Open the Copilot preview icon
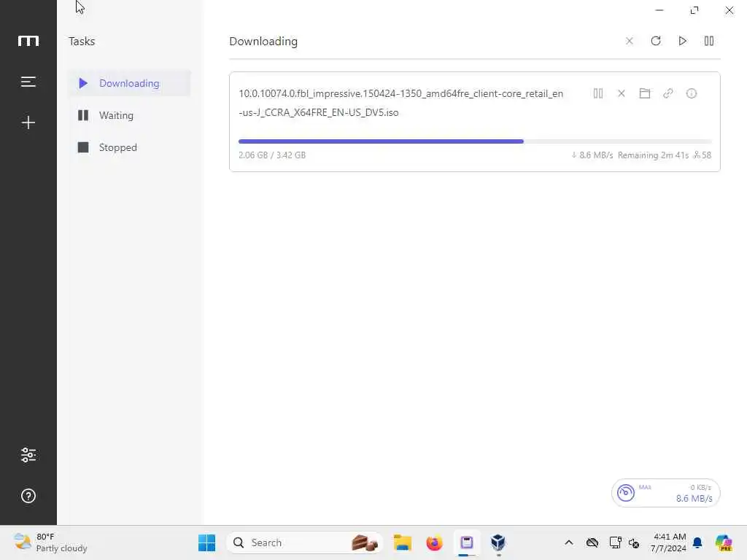 [x=724, y=542]
